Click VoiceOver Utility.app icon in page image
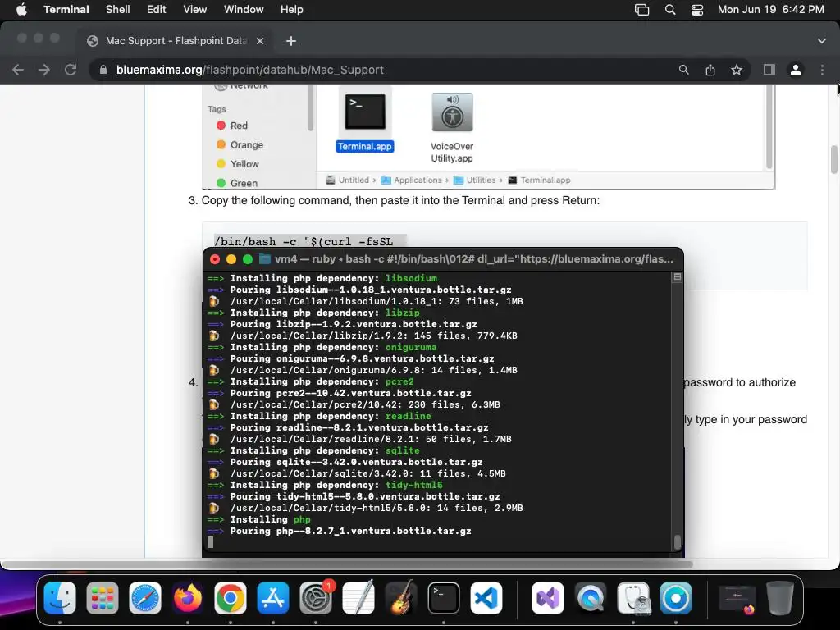840x630 pixels. click(x=452, y=112)
